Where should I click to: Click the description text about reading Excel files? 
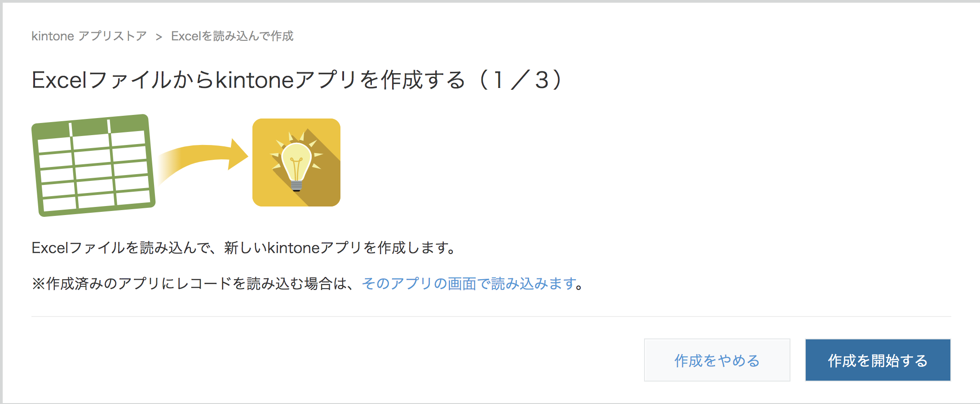coord(244,247)
